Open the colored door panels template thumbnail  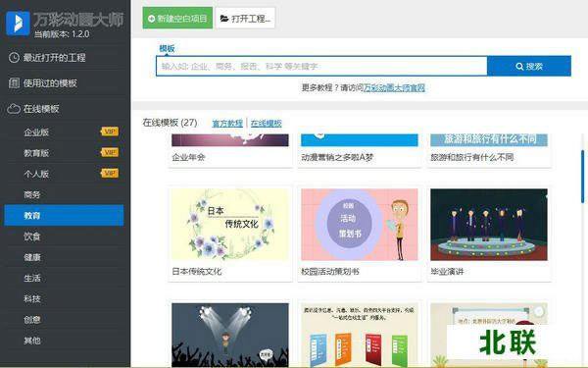click(x=360, y=335)
